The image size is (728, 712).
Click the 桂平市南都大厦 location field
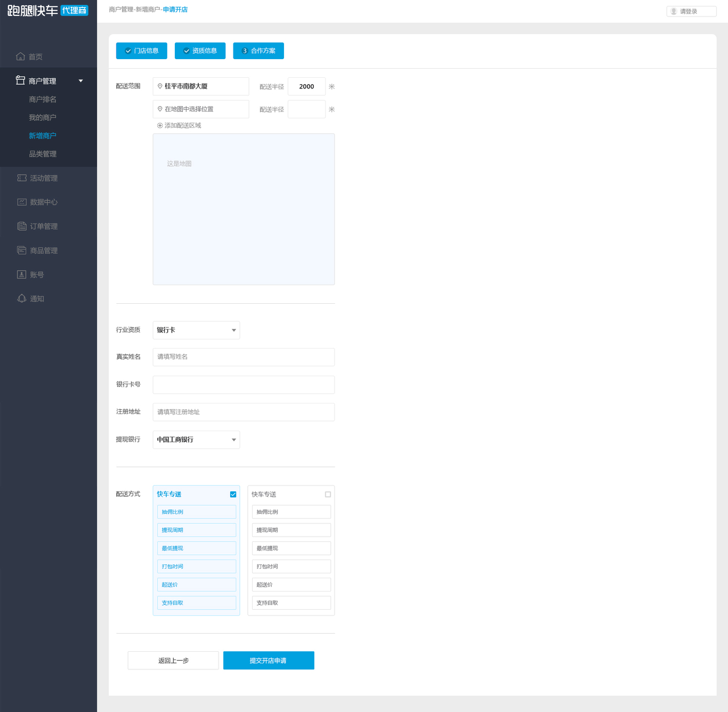coord(201,86)
